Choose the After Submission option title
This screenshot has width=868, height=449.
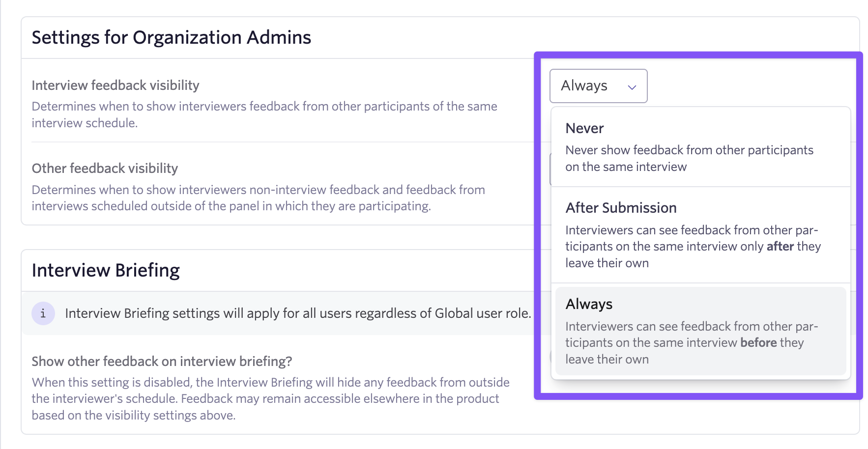621,208
